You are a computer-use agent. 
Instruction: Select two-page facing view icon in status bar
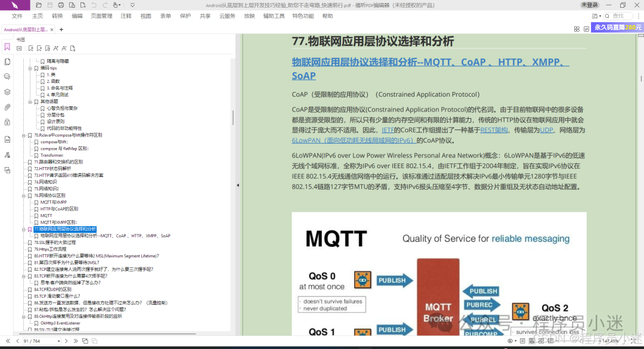[x=541, y=341]
